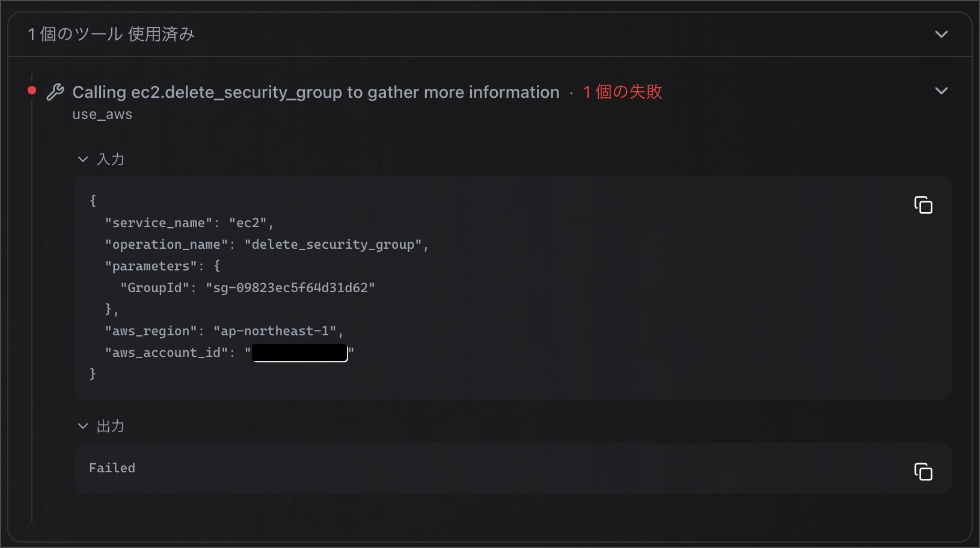Collapse the ec2.delete_security_group call chevron

pos(942,91)
